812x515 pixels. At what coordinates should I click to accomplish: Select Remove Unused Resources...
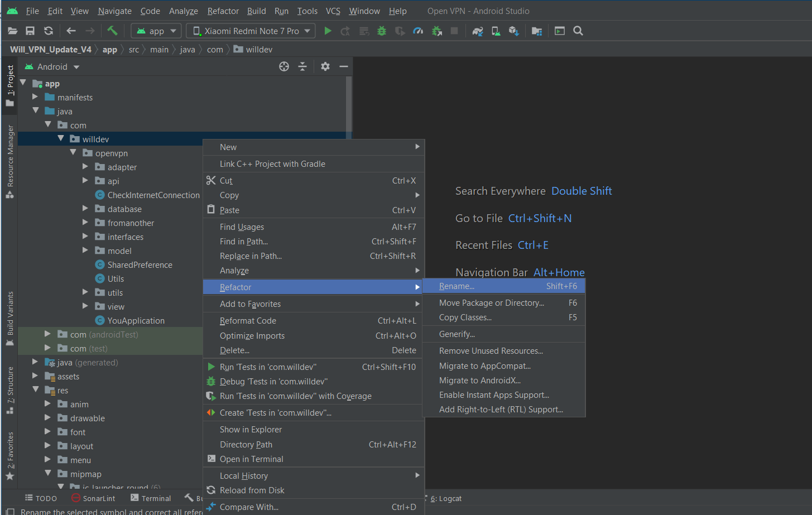click(504, 351)
